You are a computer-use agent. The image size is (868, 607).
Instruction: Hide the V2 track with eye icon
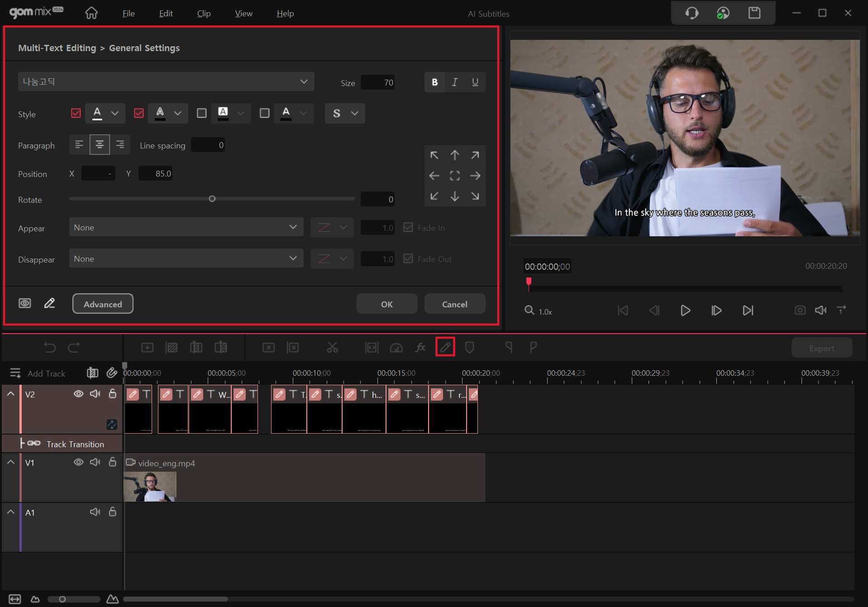(78, 394)
